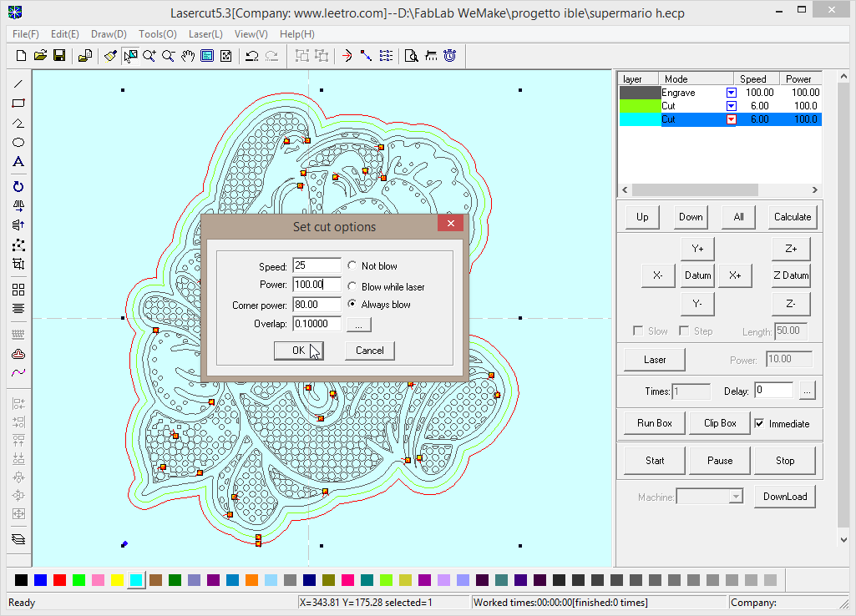
Task: Open the Tools(O) menu
Action: pyautogui.click(x=158, y=34)
